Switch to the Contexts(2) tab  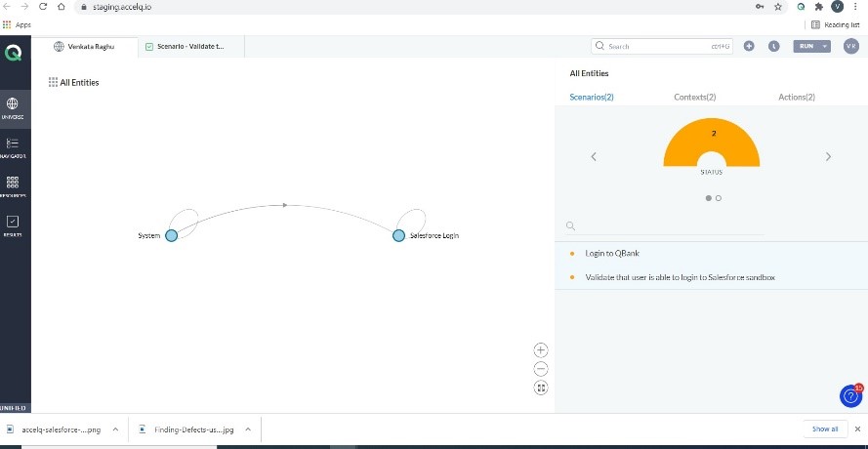694,97
